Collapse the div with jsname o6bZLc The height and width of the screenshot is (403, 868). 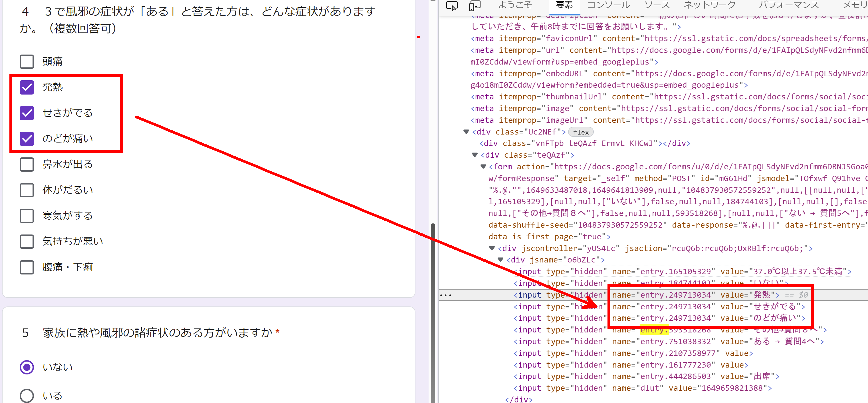pos(501,260)
